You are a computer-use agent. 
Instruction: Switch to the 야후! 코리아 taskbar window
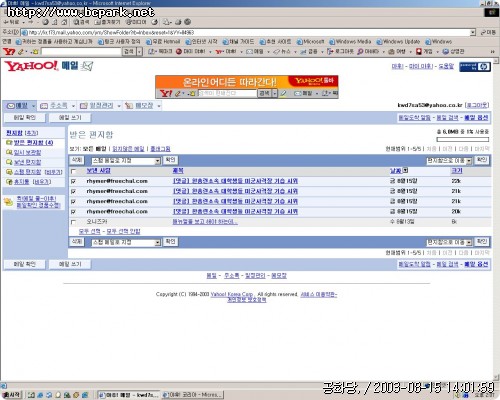point(192,395)
